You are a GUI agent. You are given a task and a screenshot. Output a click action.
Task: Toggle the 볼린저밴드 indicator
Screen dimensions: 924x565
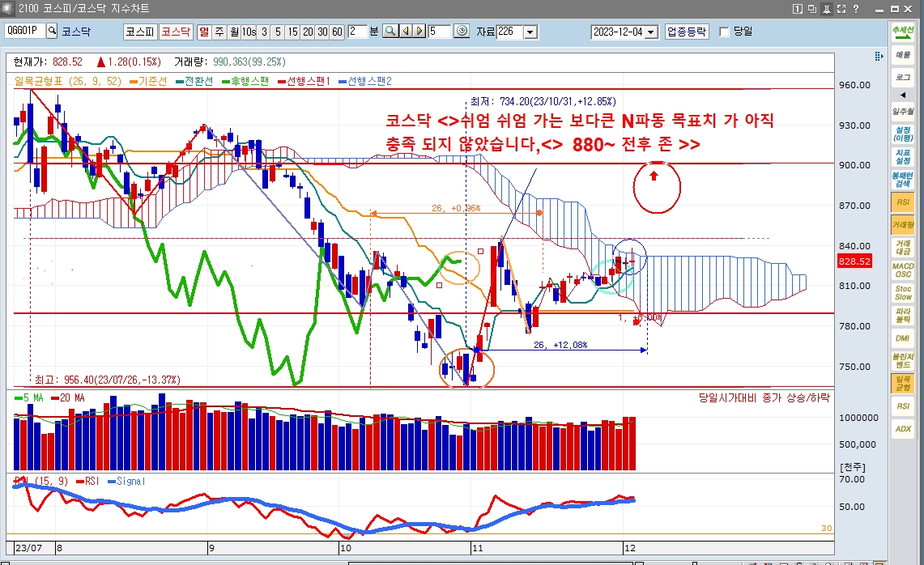pyautogui.click(x=903, y=360)
